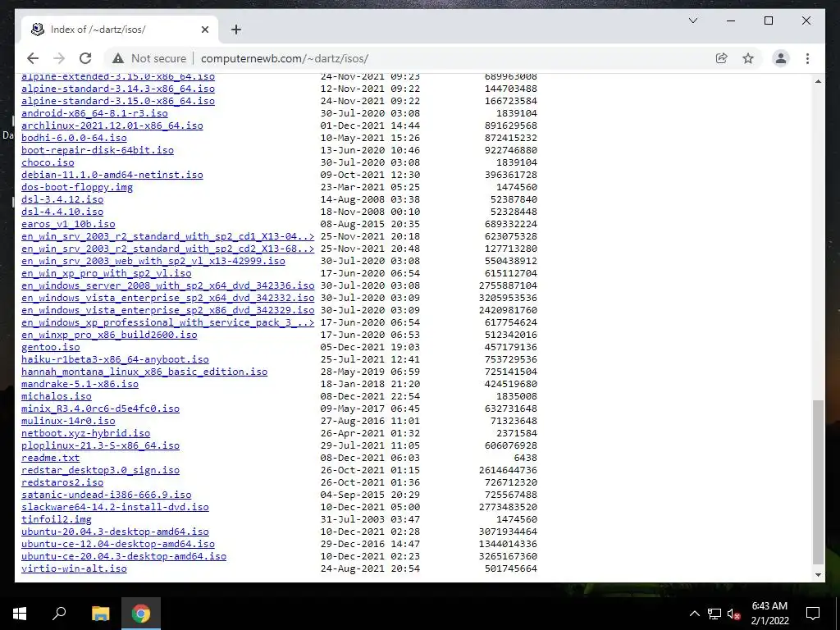Click the forward navigation arrow

coord(59,58)
